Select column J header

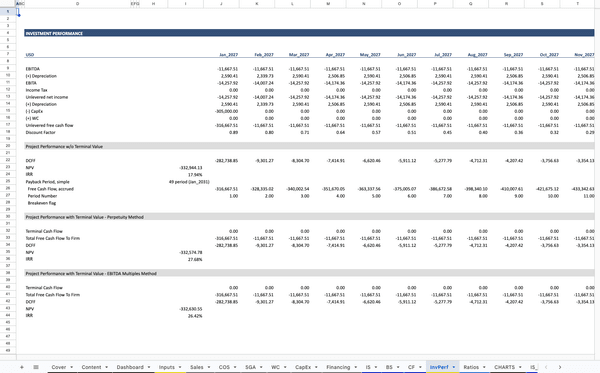221,3
